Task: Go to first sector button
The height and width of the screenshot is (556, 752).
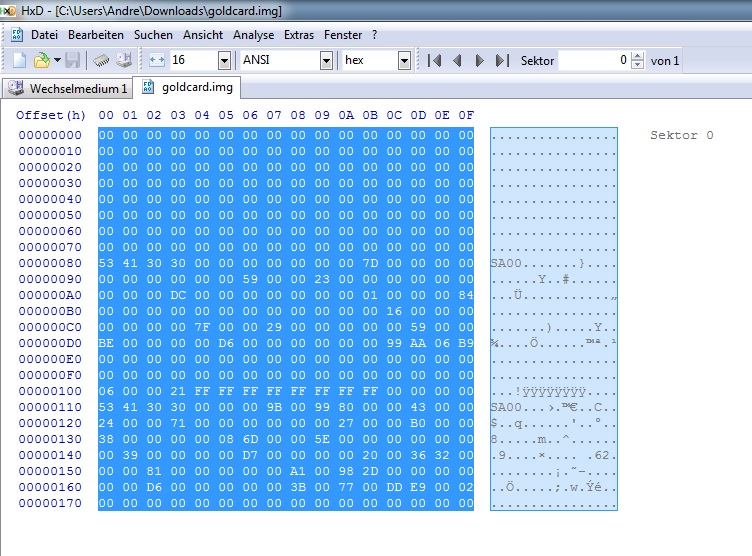Action: pos(435,60)
